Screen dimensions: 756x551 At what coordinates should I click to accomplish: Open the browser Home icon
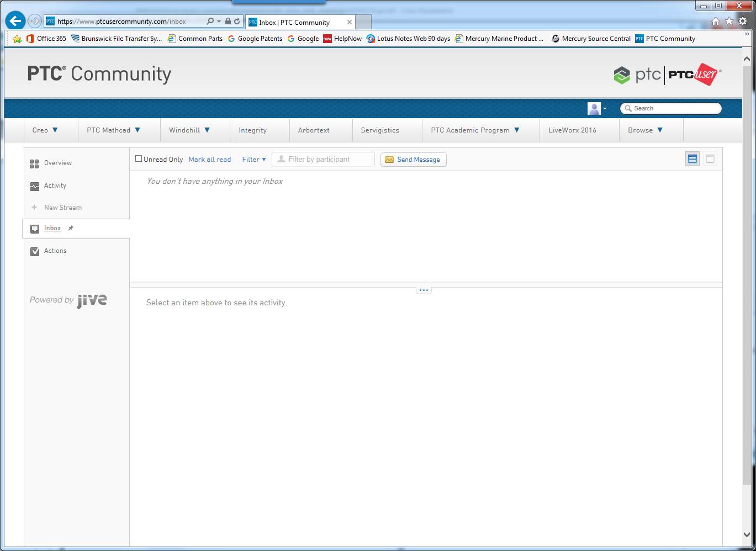coord(716,22)
